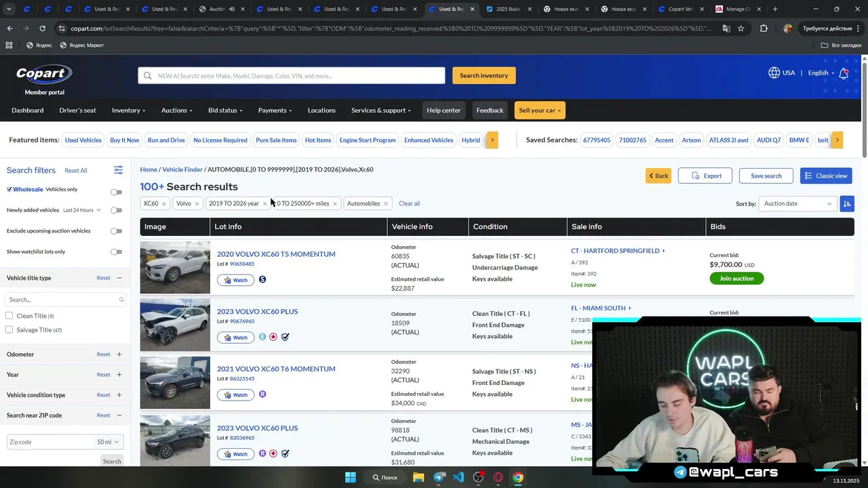Watch the 2023 Volvo XC60 Plus lot 90676965
Image resolution: width=868 pixels, height=488 pixels.
pos(235,337)
